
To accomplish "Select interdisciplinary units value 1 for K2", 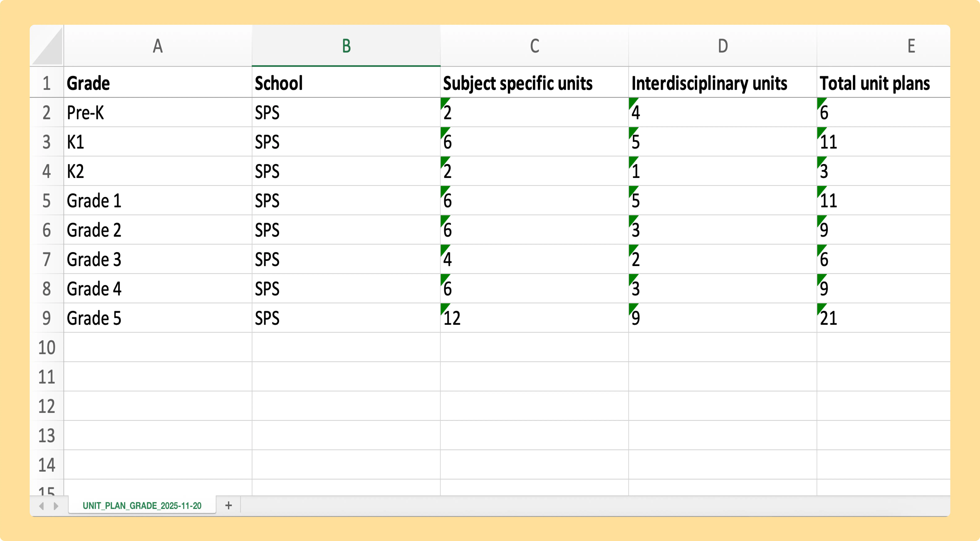I will click(x=723, y=171).
